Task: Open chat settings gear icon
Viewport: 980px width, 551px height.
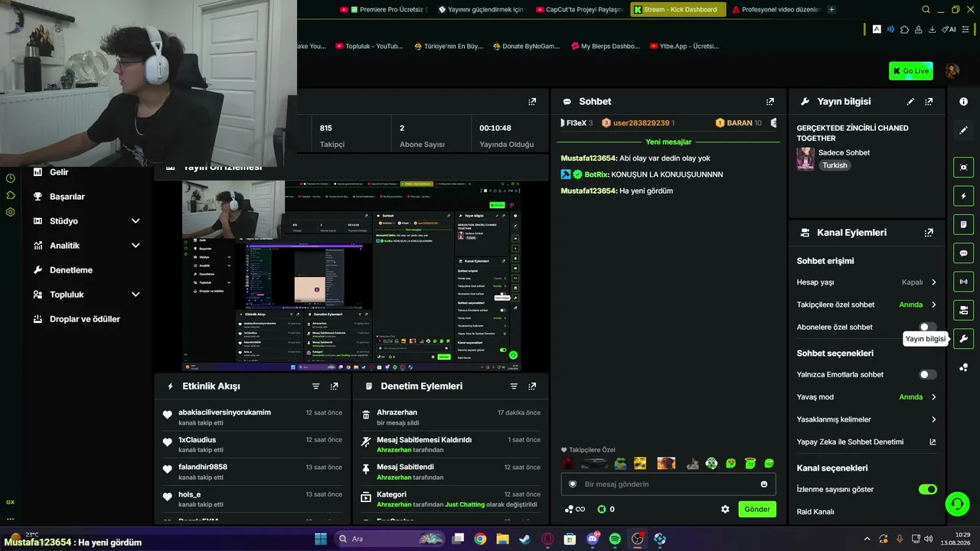Action: 725,509
